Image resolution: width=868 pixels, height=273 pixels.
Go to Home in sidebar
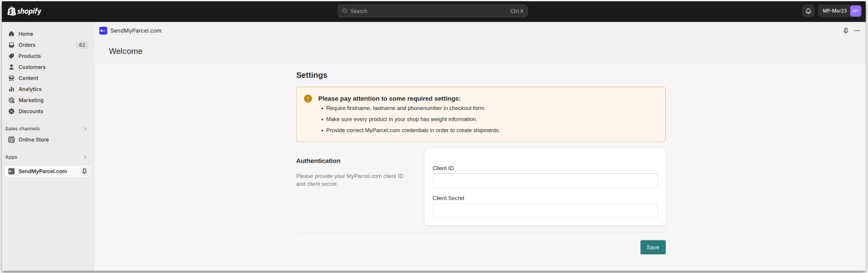[26, 34]
